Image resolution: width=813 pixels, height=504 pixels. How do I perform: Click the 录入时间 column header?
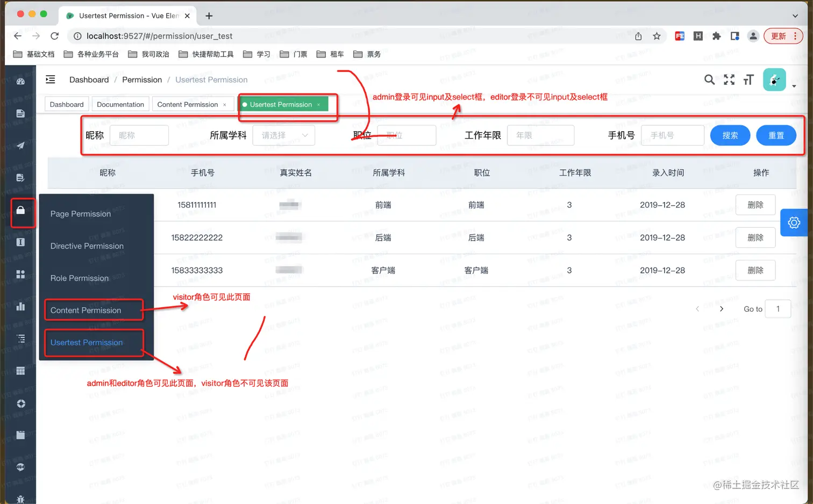(668, 172)
